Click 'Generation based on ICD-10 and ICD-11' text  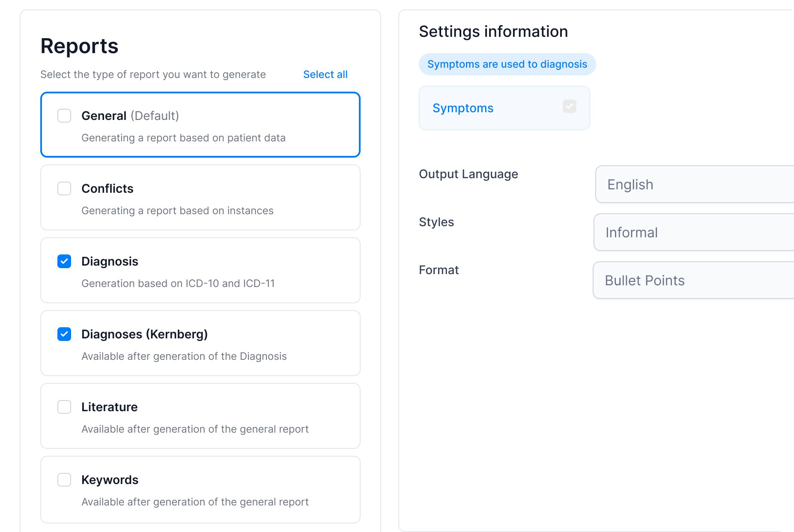pyautogui.click(x=178, y=284)
